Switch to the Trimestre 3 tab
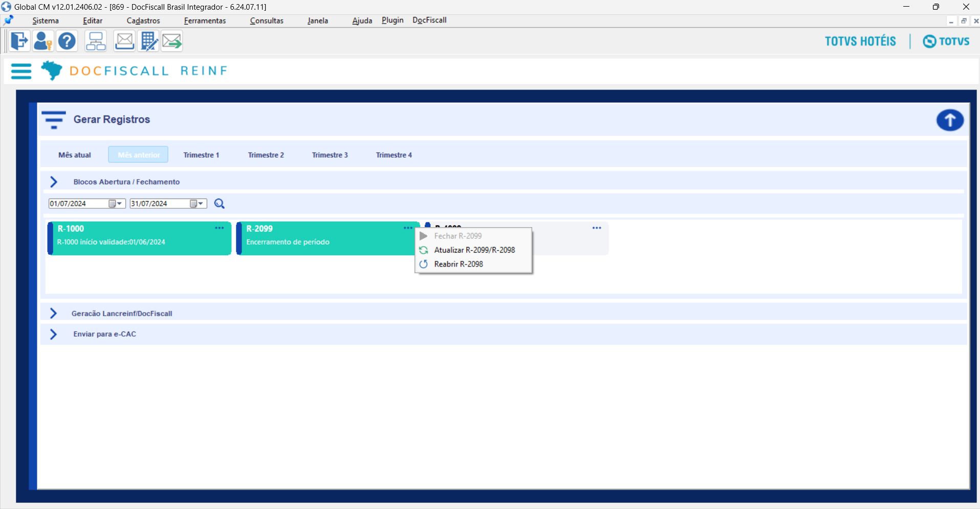Viewport: 980px width, 509px height. (330, 155)
